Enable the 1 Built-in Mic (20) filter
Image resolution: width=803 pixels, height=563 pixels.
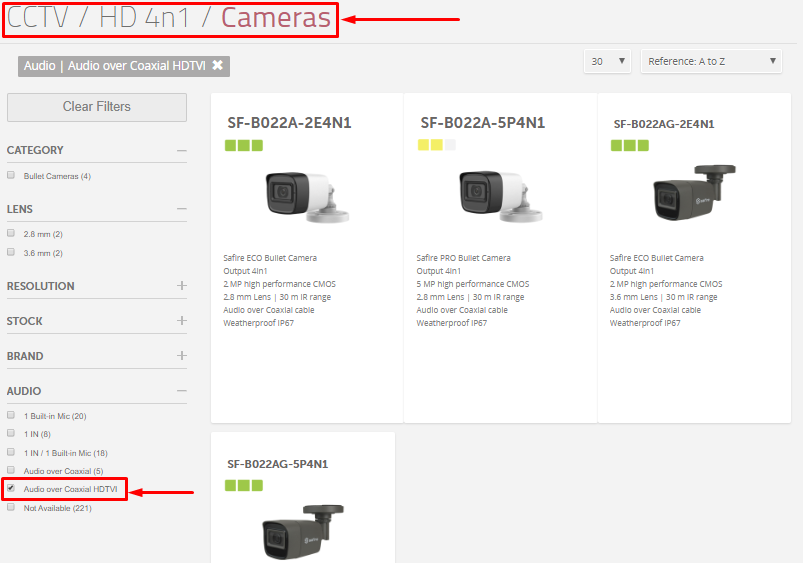click(x=11, y=415)
